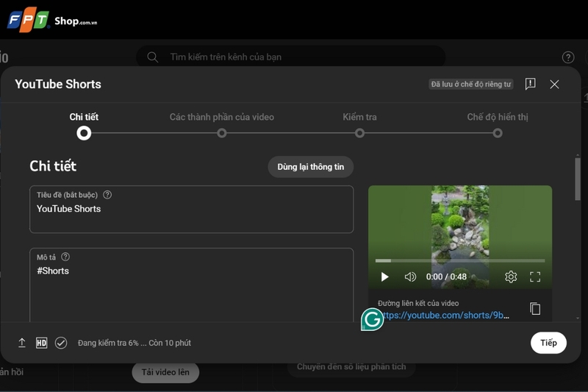Viewport: 588px width, 392px height.
Task: Click the Tiếp button
Action: 548,343
